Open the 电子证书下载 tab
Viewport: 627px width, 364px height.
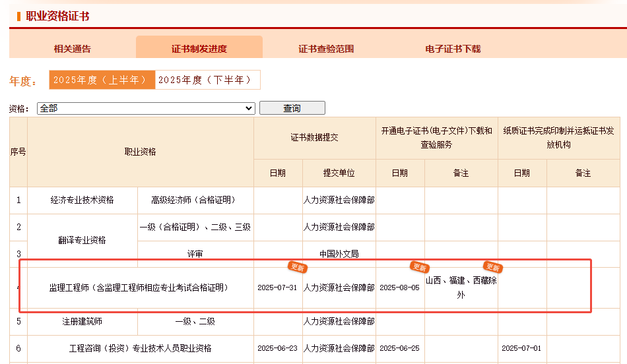pyautogui.click(x=453, y=49)
